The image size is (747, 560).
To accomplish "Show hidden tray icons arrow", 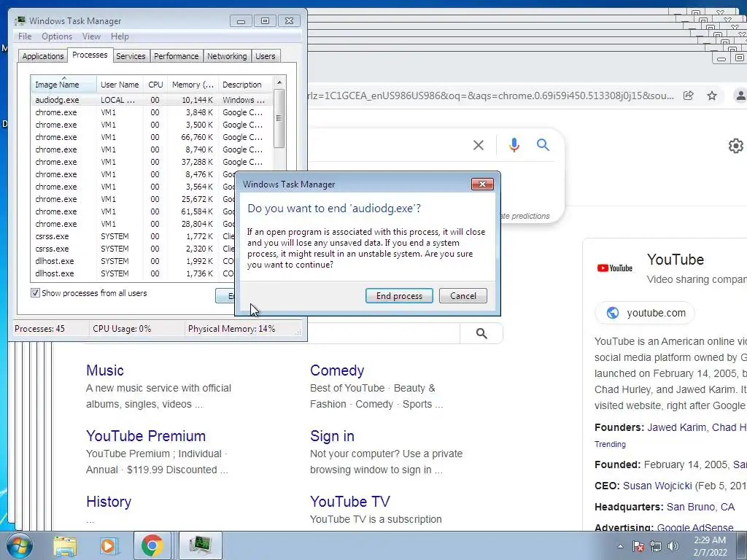I will tap(620, 546).
